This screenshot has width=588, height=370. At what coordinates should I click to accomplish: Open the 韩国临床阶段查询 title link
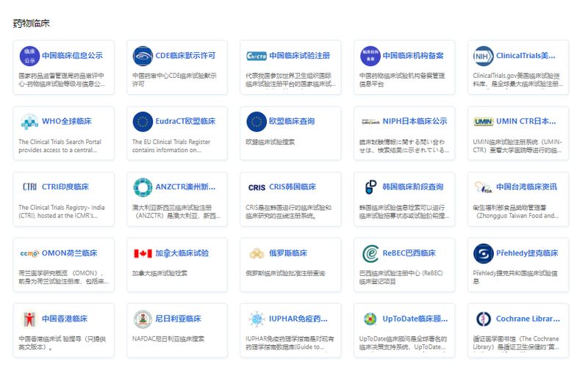(x=413, y=186)
